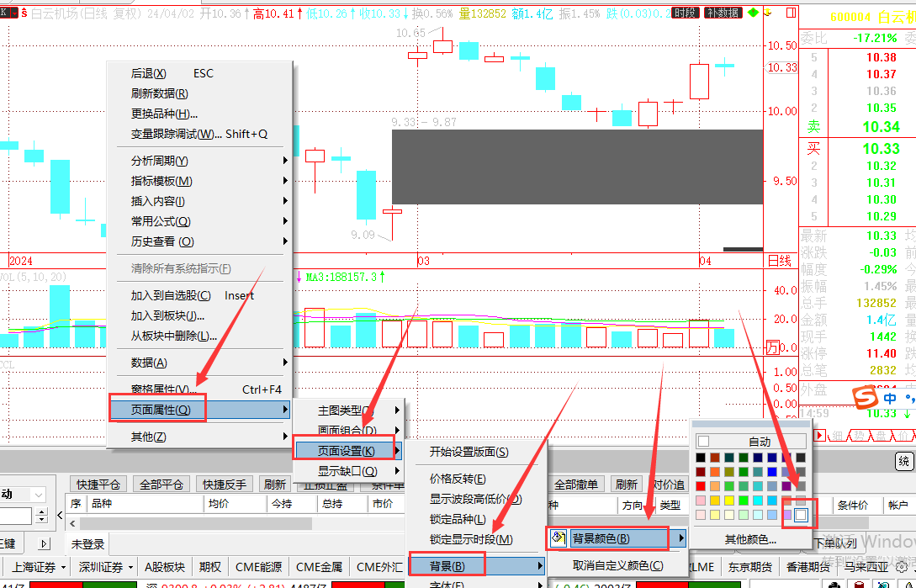This screenshot has height=588, width=916.
Task: Select 取消自定义颜色(C) entry
Action: click(x=618, y=566)
